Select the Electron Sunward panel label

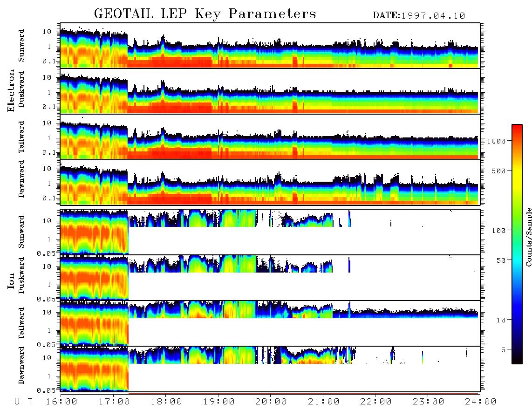click(21, 46)
